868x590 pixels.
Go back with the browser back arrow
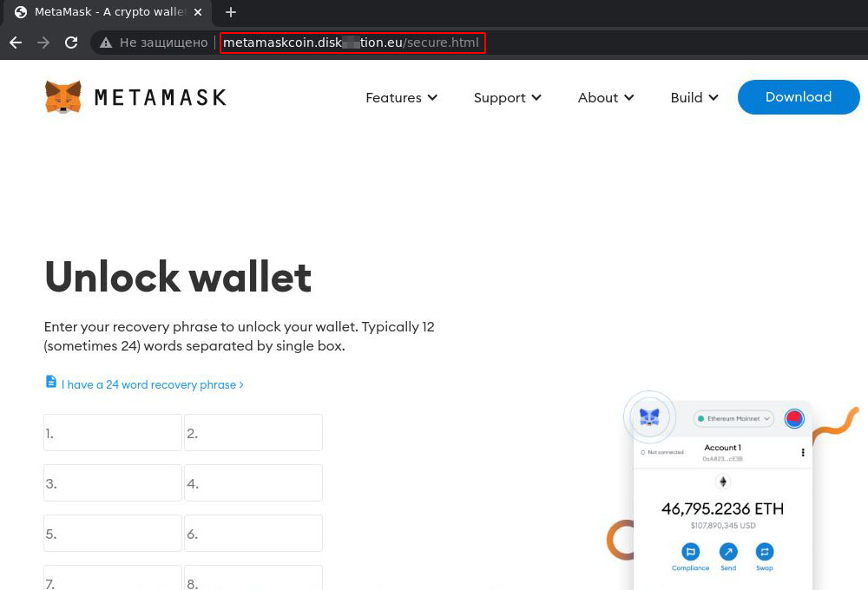pos(16,43)
